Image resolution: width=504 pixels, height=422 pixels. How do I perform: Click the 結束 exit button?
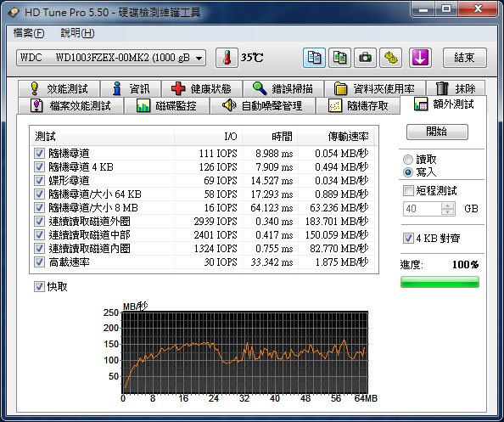click(465, 58)
